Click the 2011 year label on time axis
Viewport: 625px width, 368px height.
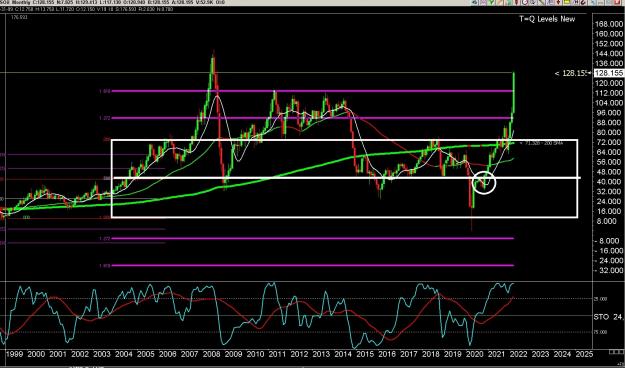click(277, 354)
